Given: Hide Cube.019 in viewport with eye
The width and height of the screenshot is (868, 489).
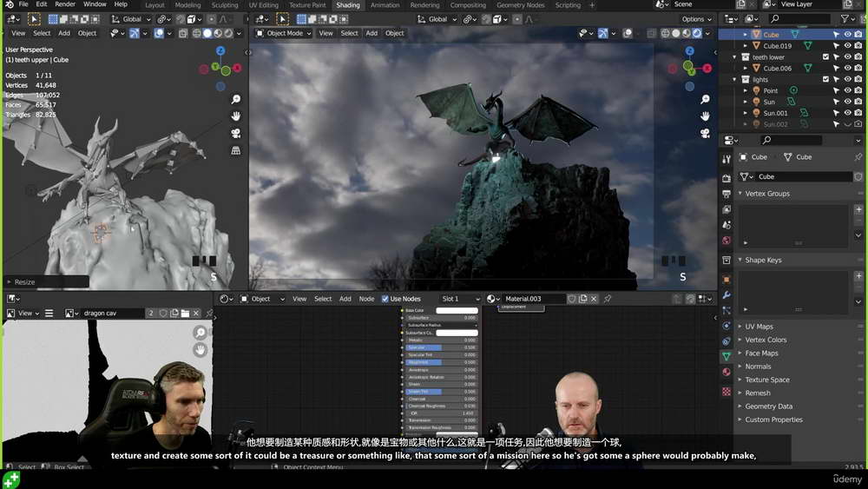Looking at the screenshot, I should (x=847, y=45).
